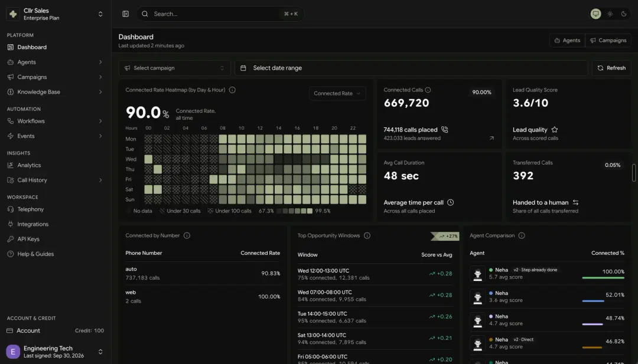638x364 pixels.
Task: Select the Friday 07 hour heatmap cell
Action: (x=214, y=179)
